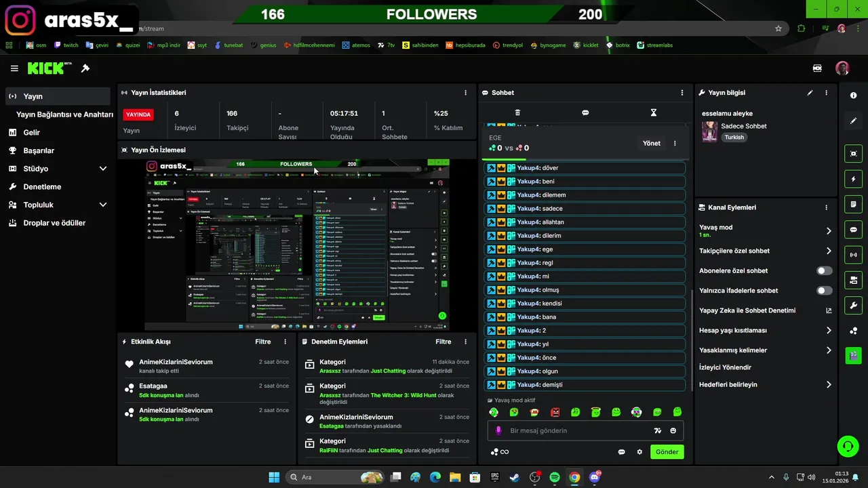Click the Windows Start button
This screenshot has width=868, height=488.
274,477
